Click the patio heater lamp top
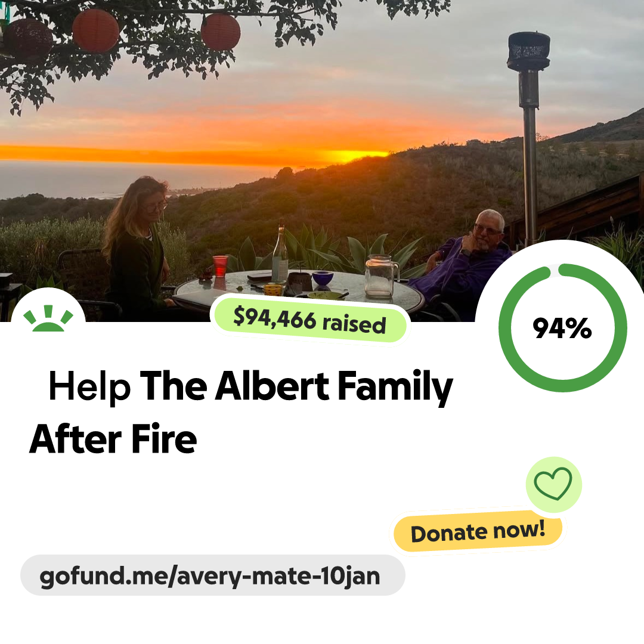Screen dimensions: 644x644 click(x=528, y=51)
